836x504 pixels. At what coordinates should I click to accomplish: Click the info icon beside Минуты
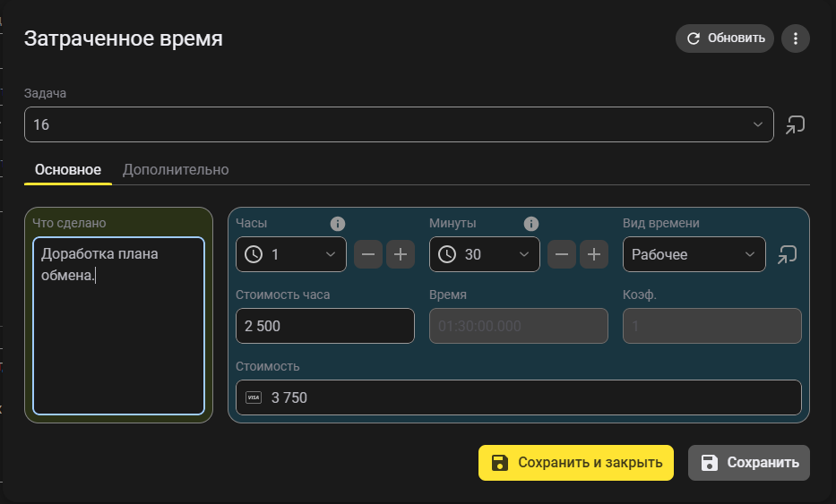click(x=531, y=224)
